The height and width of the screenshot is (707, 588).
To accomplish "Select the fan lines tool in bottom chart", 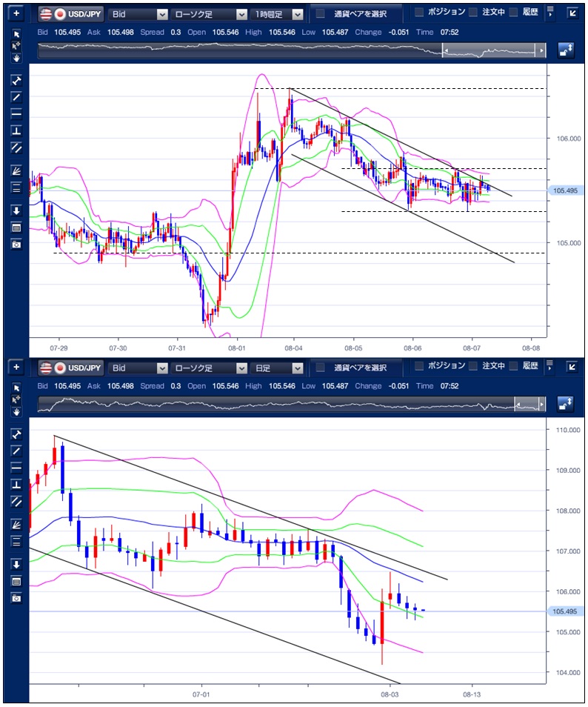I will coord(16,523).
